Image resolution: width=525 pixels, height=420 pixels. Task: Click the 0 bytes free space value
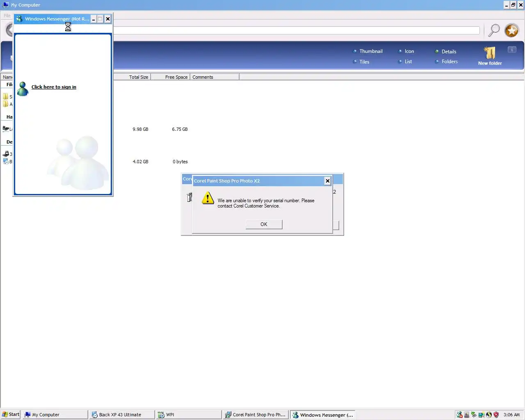pos(180,162)
